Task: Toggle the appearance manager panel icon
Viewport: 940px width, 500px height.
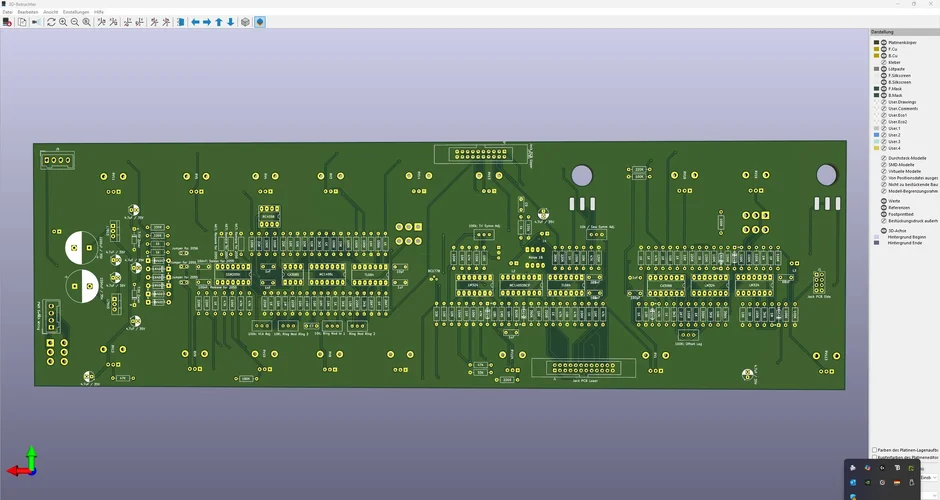Action: (260, 22)
